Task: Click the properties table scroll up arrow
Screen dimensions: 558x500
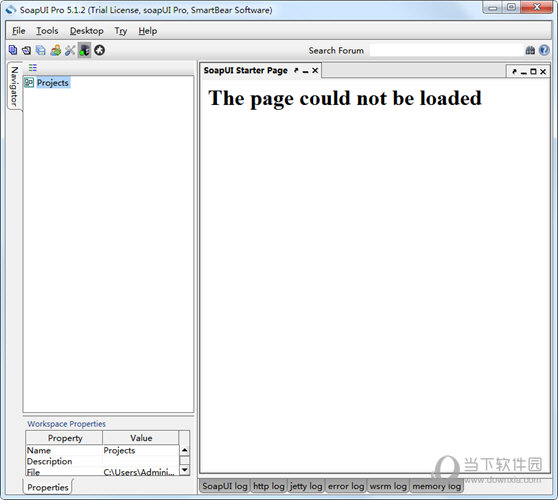Action: [184, 451]
